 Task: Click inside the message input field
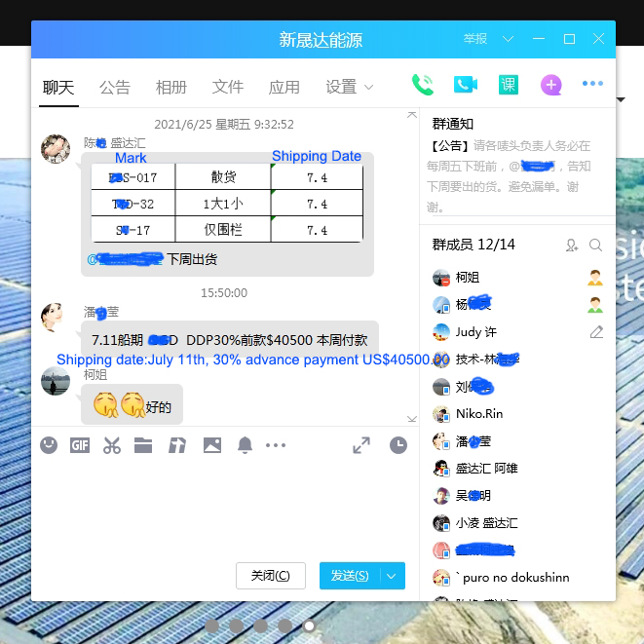pos(224,508)
